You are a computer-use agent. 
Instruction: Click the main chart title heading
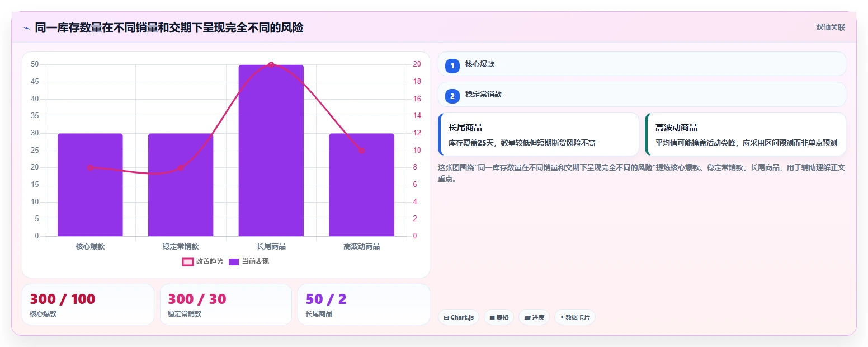click(169, 27)
